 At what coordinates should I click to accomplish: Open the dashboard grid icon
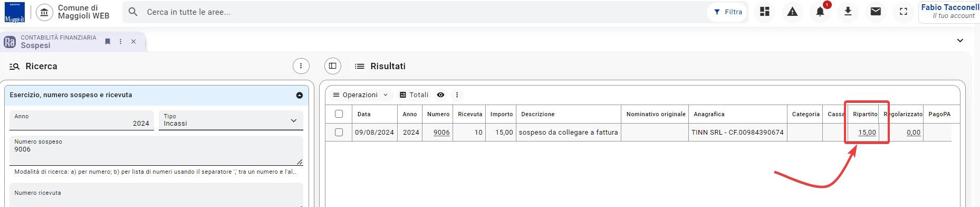765,12
